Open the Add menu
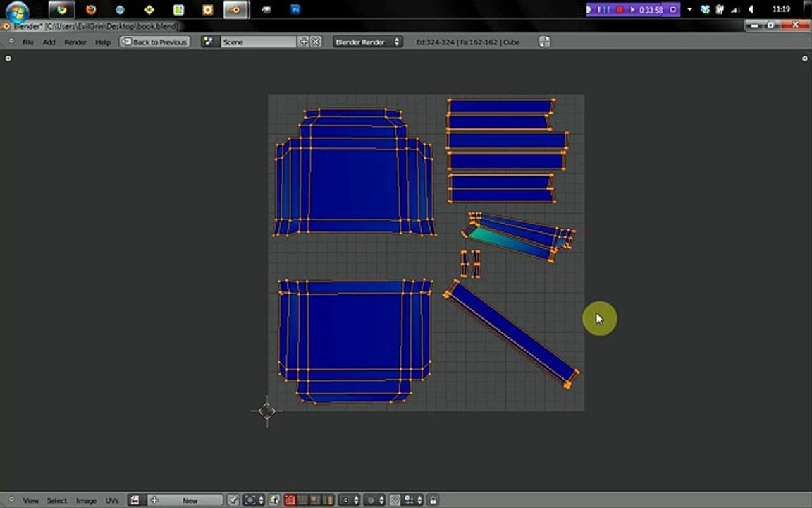This screenshot has width=812, height=508. (49, 42)
